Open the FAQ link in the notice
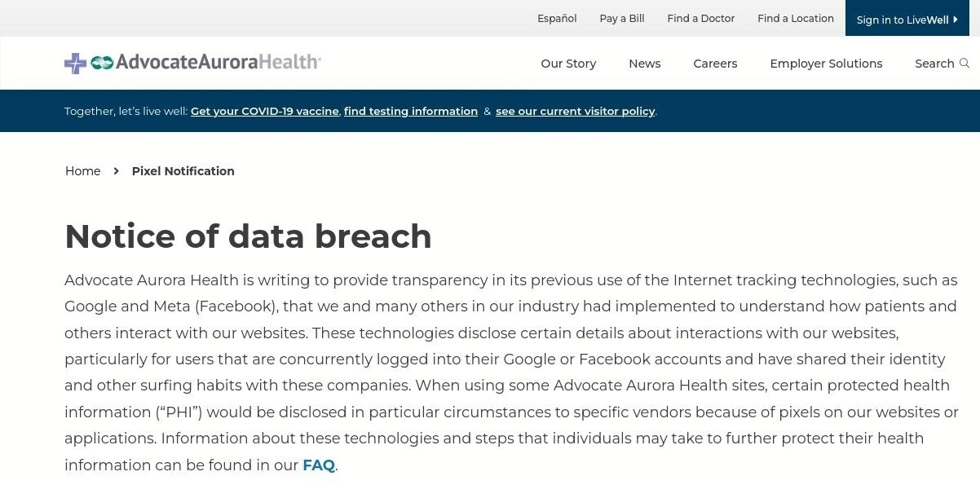The image size is (980, 485). [319, 465]
